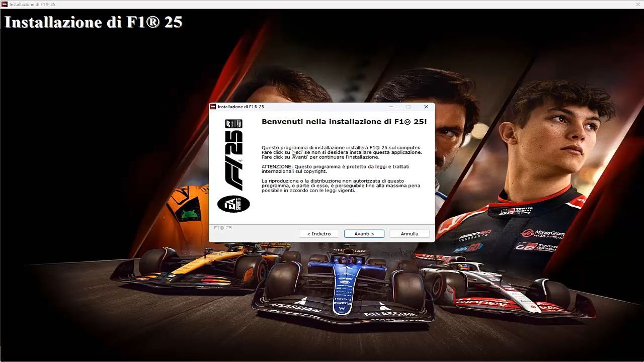
Task: Click the heading 'Benvenuti nella installazione di F1® 25!'
Action: (x=344, y=122)
